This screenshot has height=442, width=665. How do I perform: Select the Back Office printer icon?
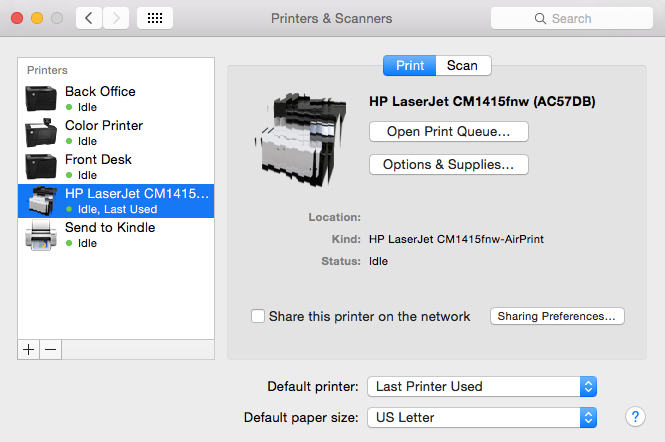pos(41,98)
